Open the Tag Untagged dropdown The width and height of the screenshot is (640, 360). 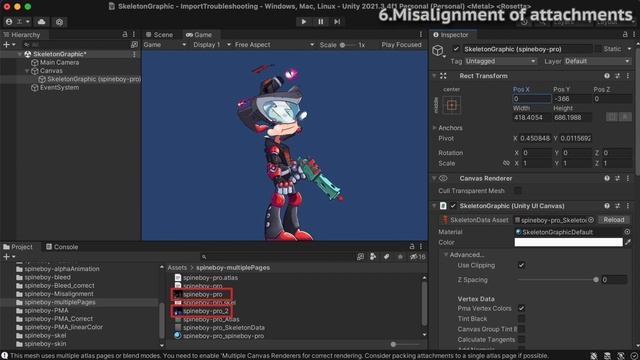(500, 61)
